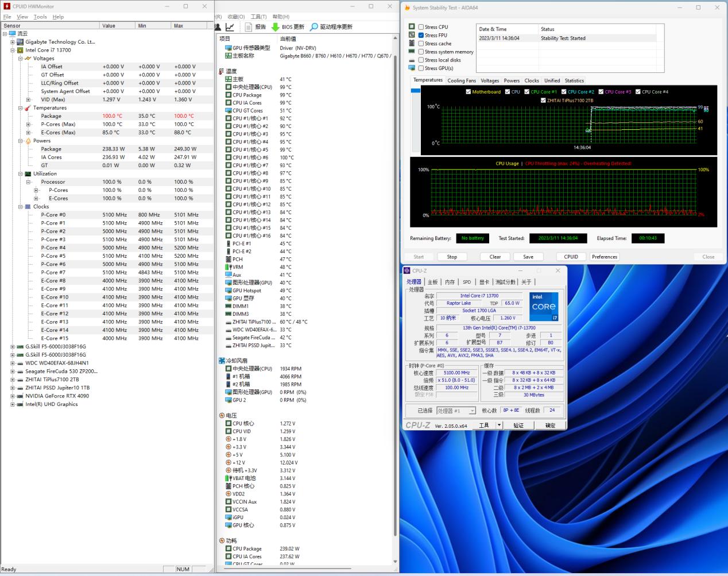The image size is (728, 576).
Task: Toggle the CPU Core #1 graph checkbox
Action: click(527, 92)
